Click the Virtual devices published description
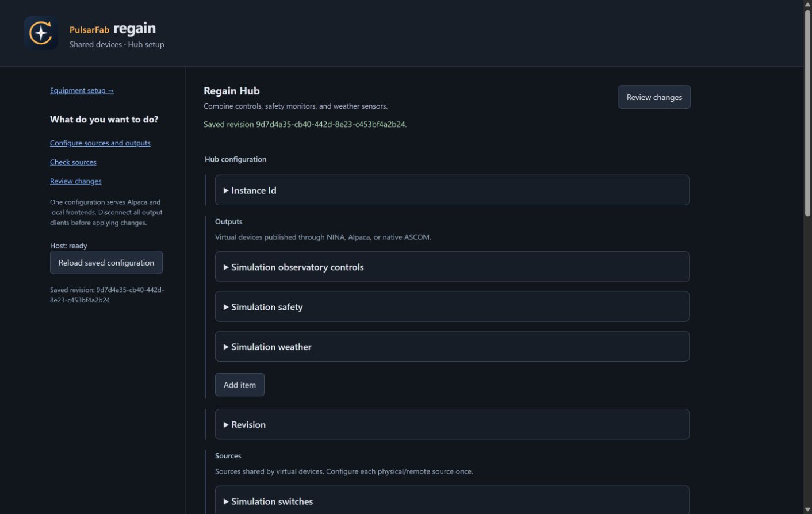 (323, 237)
